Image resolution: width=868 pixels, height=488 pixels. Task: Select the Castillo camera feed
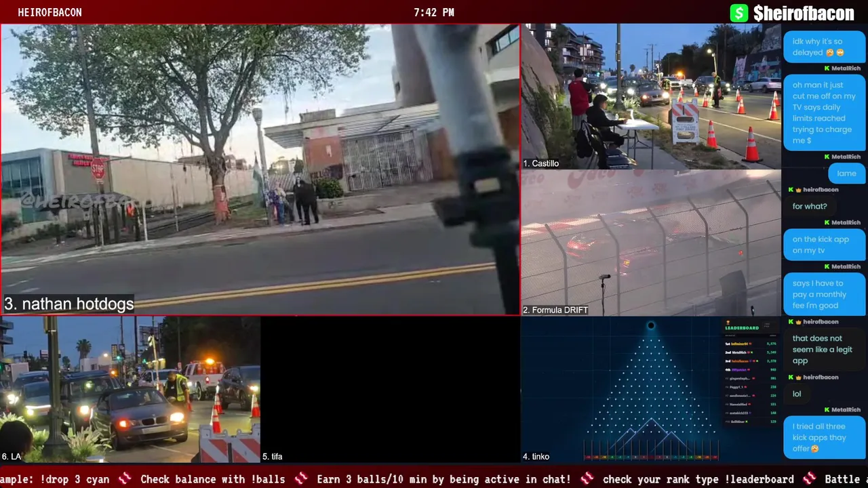[x=651, y=96]
